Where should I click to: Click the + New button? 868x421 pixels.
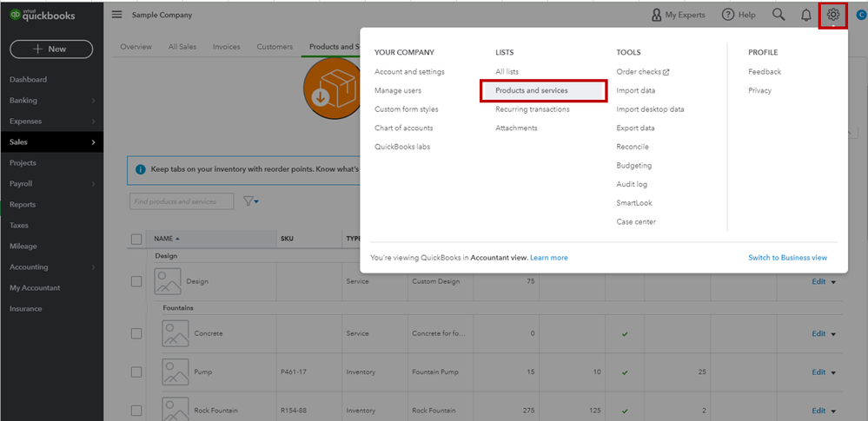pos(51,49)
